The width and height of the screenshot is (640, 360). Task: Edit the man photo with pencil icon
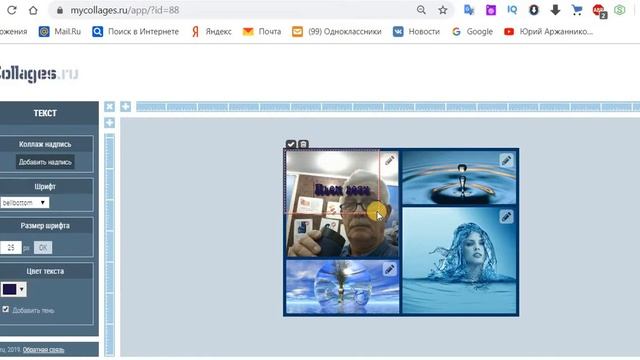click(x=389, y=160)
